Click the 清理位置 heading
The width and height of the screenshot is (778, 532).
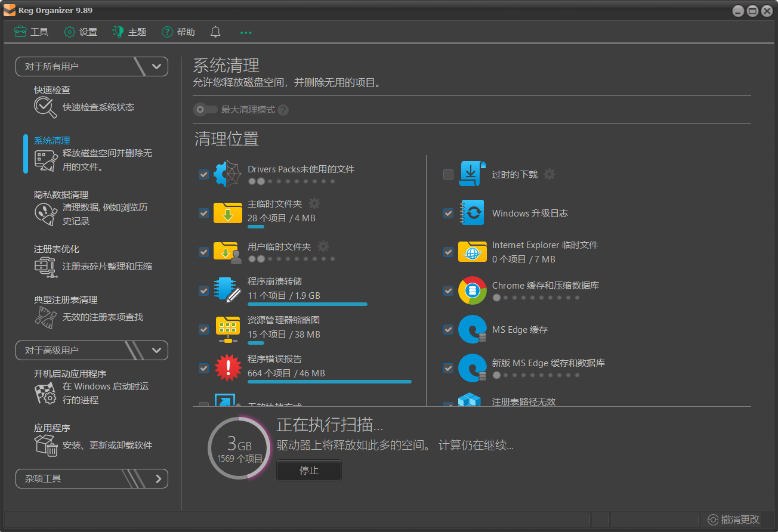point(227,139)
